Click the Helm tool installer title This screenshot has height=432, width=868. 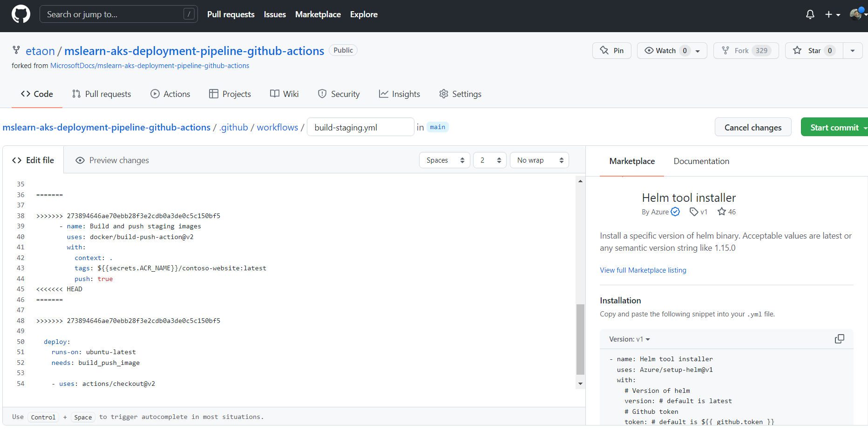(689, 198)
